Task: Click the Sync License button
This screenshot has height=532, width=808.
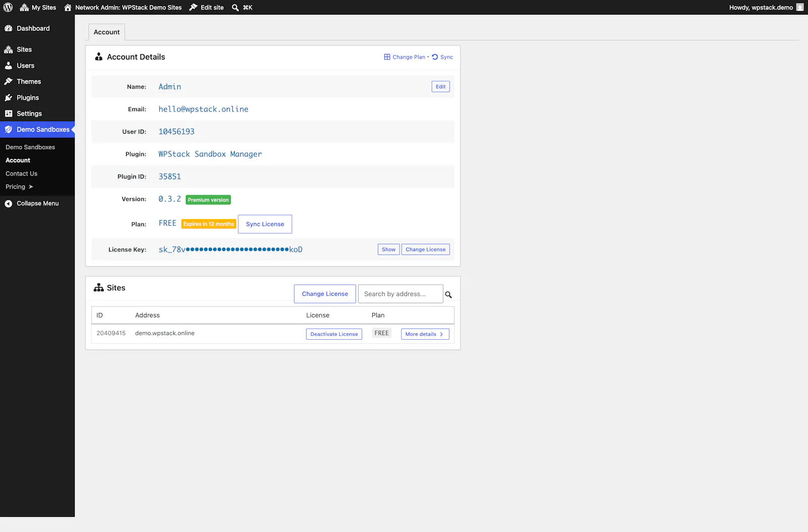Action: 265,224
